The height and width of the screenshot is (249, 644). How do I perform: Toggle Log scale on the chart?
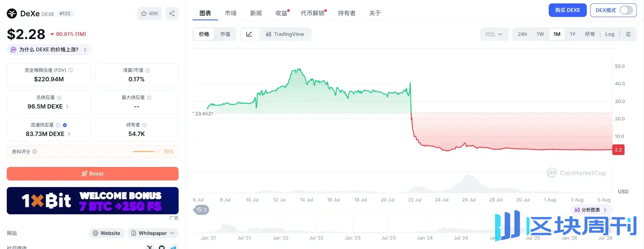pyautogui.click(x=609, y=34)
